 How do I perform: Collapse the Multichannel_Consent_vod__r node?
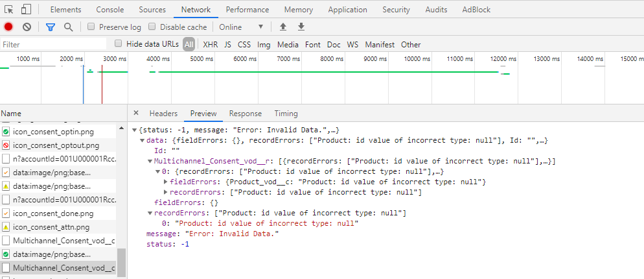point(150,161)
